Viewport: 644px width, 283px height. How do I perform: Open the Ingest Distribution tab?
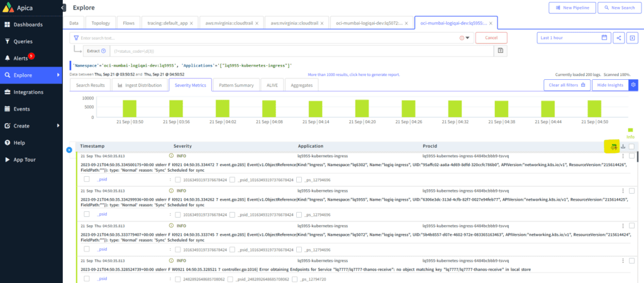click(x=140, y=85)
